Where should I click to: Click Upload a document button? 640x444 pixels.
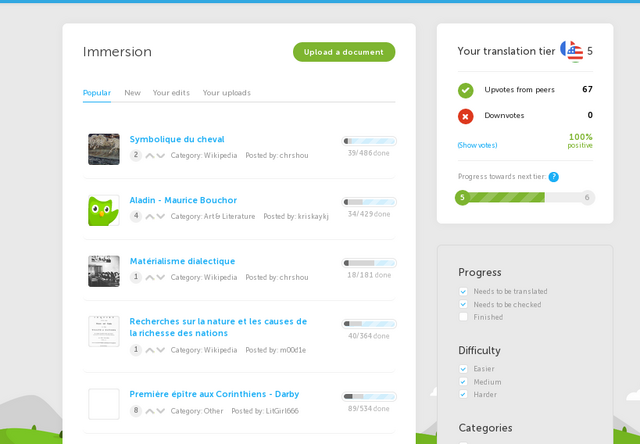pyautogui.click(x=344, y=52)
